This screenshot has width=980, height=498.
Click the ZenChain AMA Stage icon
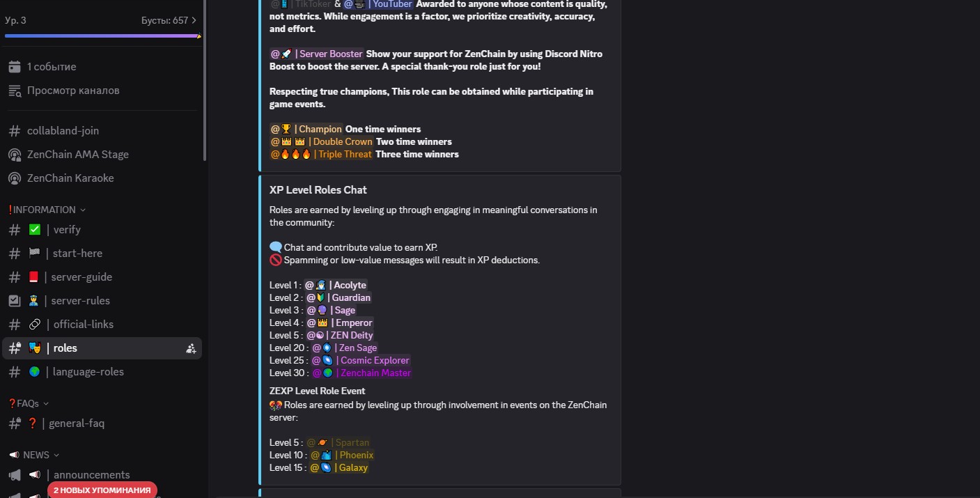(15, 155)
